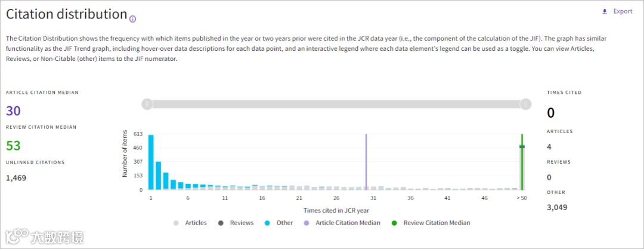644x249 pixels.
Task: Toggle Review Citation Median legend entry
Action: (x=431, y=223)
